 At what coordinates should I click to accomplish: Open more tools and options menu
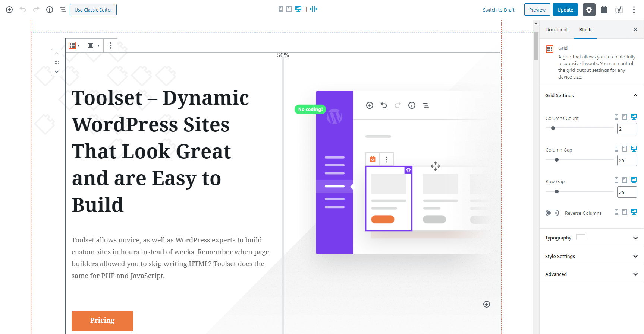634,10
